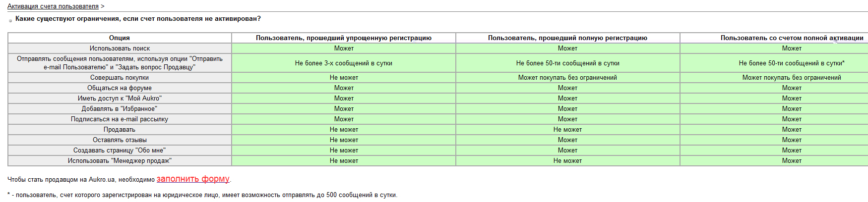
Task: Open the "Активация счета пользователя" breadcrumb link
Action: [x=53, y=6]
